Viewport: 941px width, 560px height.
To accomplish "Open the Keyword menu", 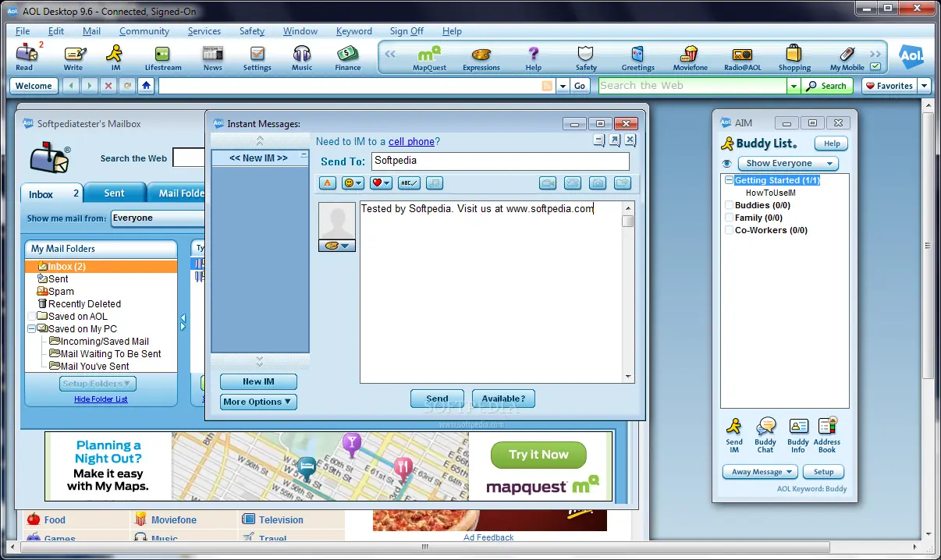I will point(354,31).
